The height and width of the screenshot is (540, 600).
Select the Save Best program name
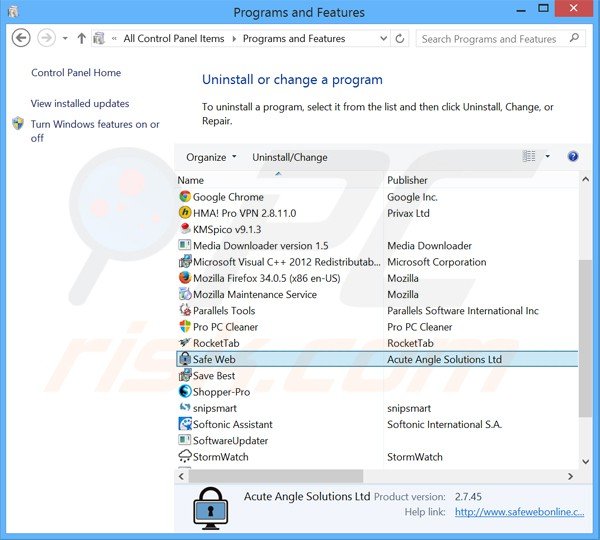214,376
